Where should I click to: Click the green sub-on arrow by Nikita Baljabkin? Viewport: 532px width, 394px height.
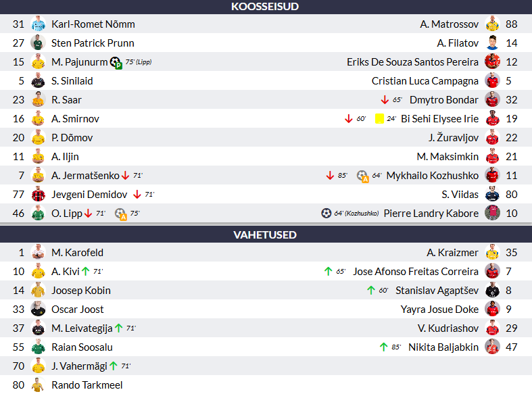click(383, 347)
